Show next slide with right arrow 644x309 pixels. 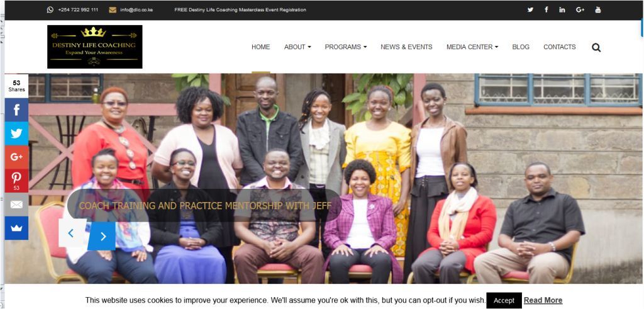[x=102, y=236]
